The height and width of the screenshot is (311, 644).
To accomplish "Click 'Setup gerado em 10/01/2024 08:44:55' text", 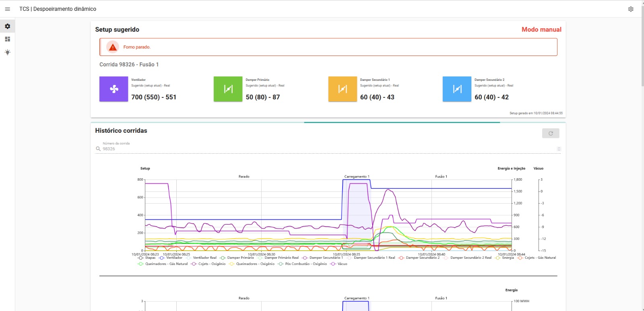I will [x=536, y=113].
